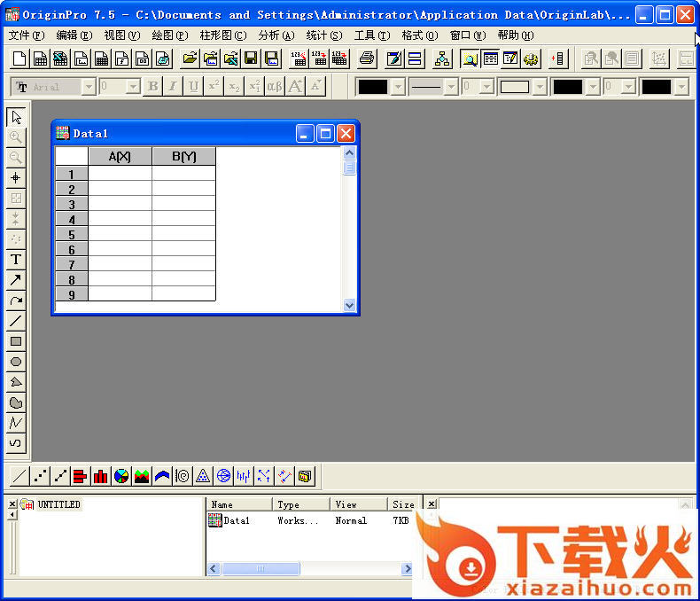Plot a Line graph
The image size is (700, 601).
19,476
